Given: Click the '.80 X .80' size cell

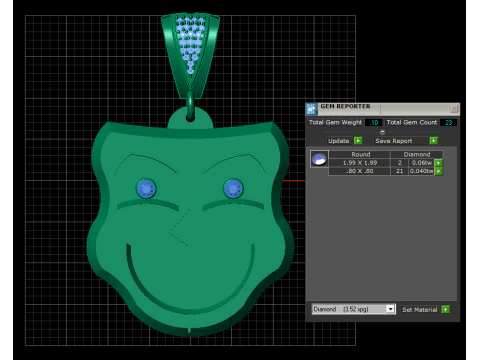Looking at the screenshot, I should point(360,171).
